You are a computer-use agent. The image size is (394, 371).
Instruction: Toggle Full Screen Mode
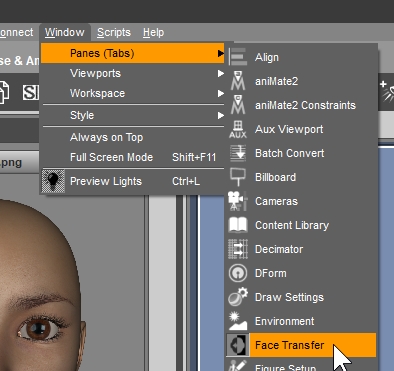click(133, 157)
